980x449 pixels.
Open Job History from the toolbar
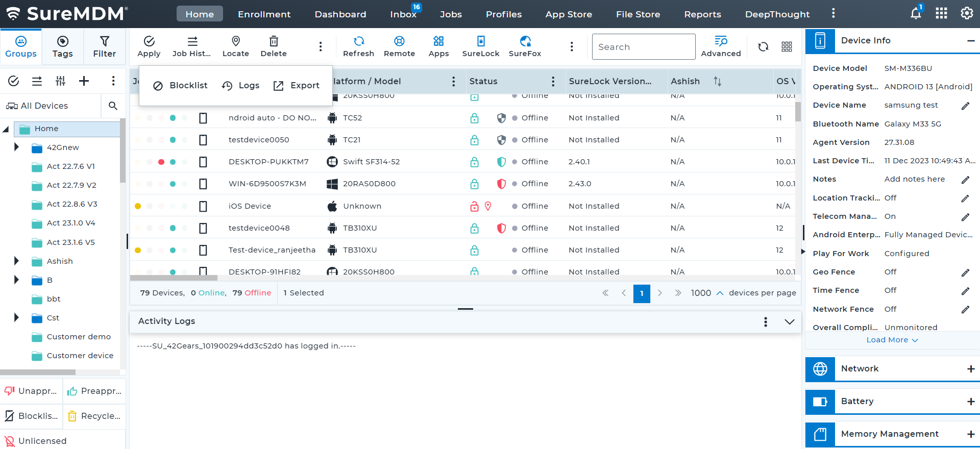[191, 46]
